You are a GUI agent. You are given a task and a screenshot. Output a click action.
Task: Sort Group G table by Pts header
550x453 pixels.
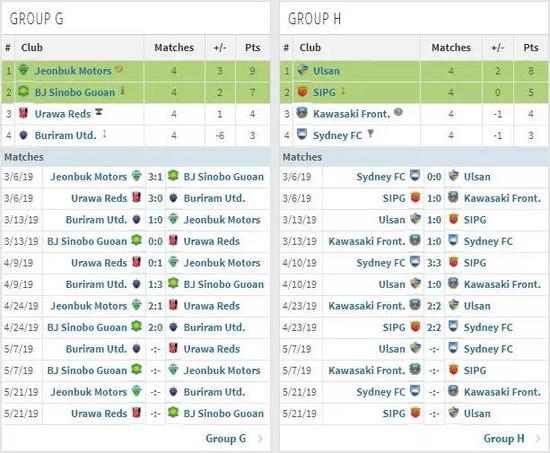pos(253,47)
